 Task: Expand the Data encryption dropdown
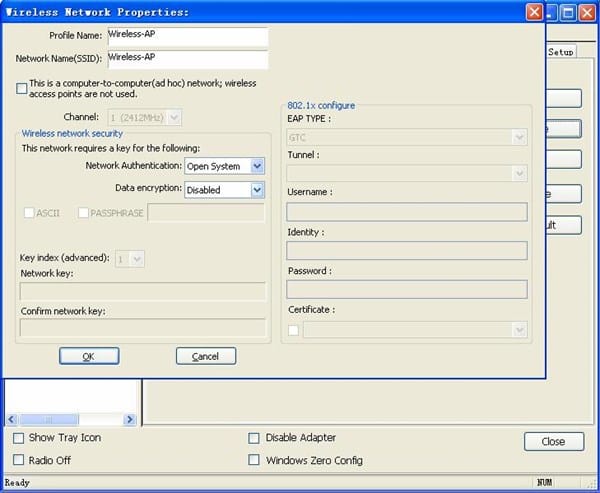[257, 189]
